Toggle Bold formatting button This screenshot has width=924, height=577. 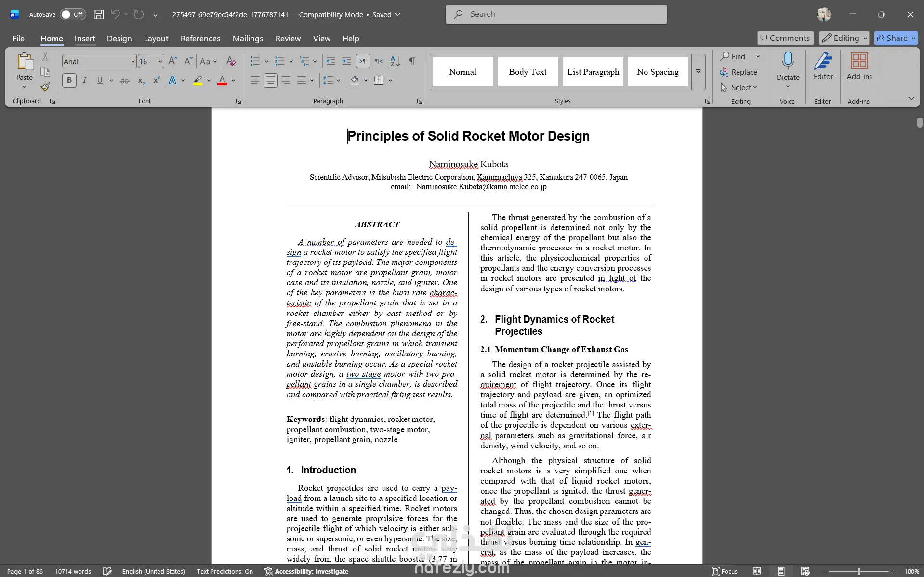tap(69, 80)
